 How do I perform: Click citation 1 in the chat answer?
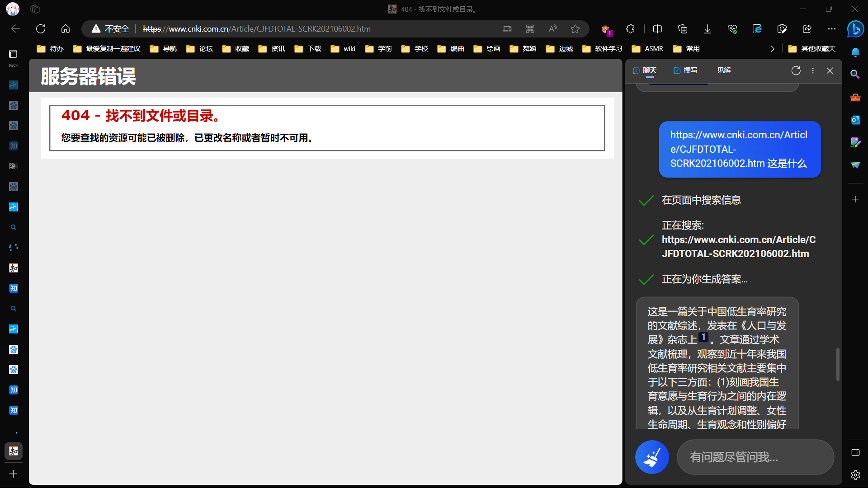click(703, 337)
